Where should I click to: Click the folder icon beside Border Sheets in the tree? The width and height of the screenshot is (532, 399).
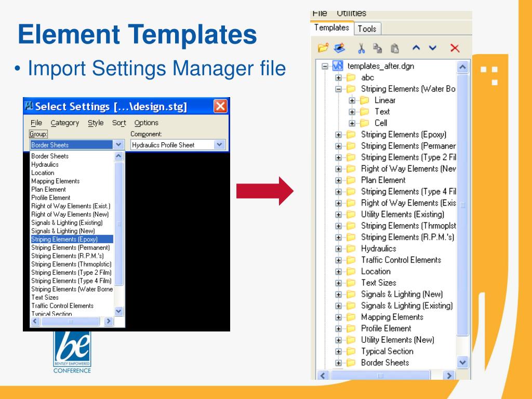pos(351,362)
